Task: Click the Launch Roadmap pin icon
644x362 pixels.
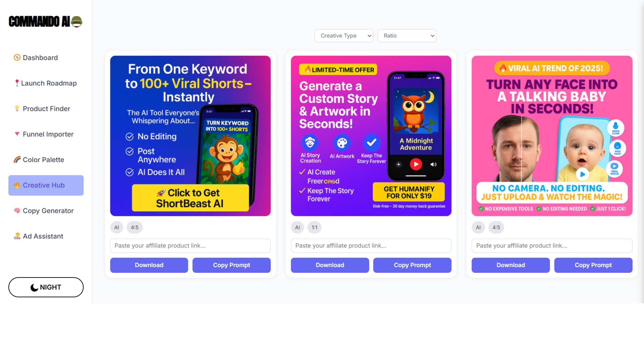Action: click(x=17, y=83)
